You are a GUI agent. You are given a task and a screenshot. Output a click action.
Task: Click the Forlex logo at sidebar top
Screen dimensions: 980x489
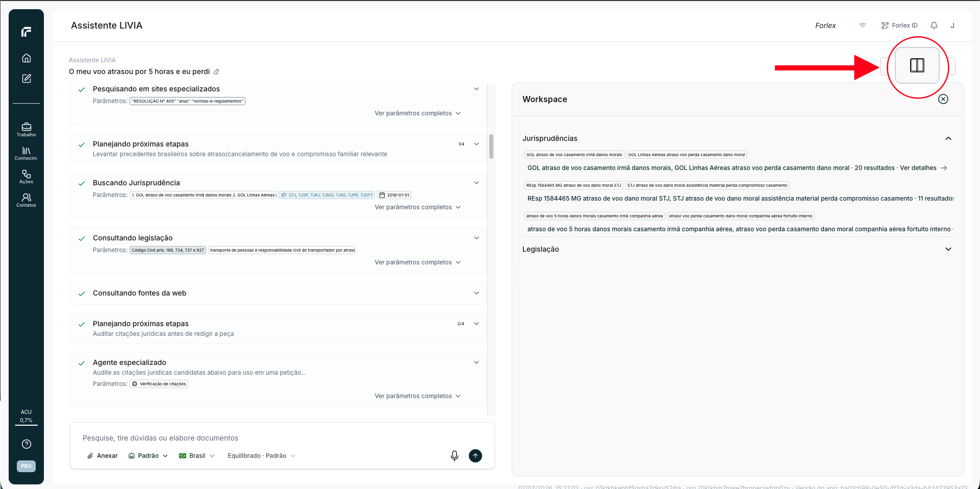[27, 32]
